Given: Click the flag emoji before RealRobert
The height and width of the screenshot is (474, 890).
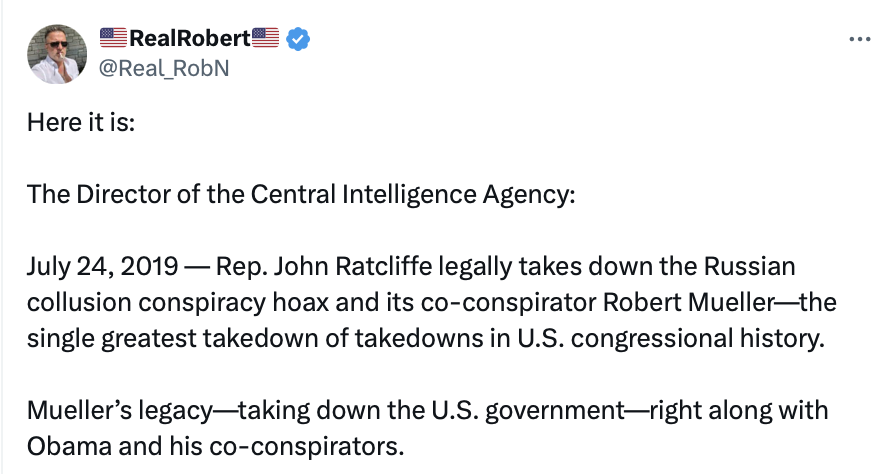Looking at the screenshot, I should [114, 39].
